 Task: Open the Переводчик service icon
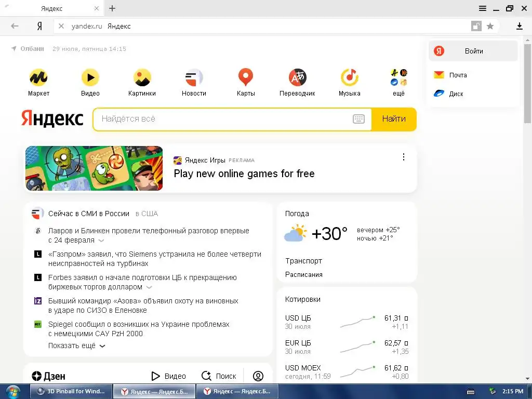[297, 78]
